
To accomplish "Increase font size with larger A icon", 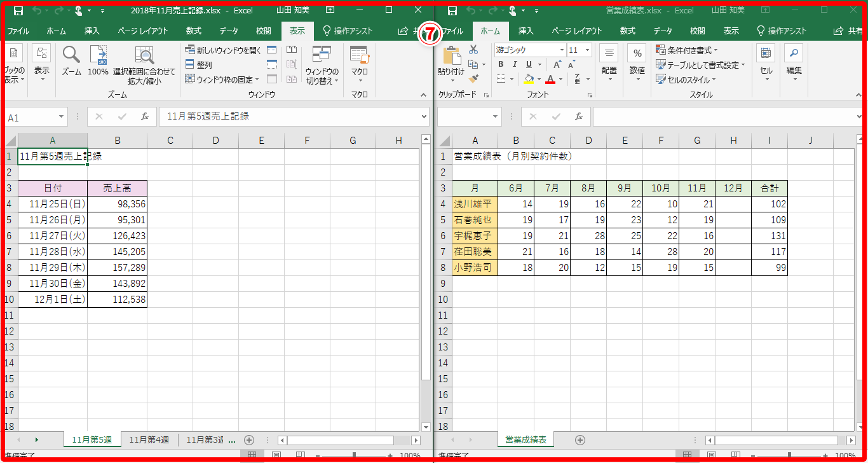I will pyautogui.click(x=557, y=64).
